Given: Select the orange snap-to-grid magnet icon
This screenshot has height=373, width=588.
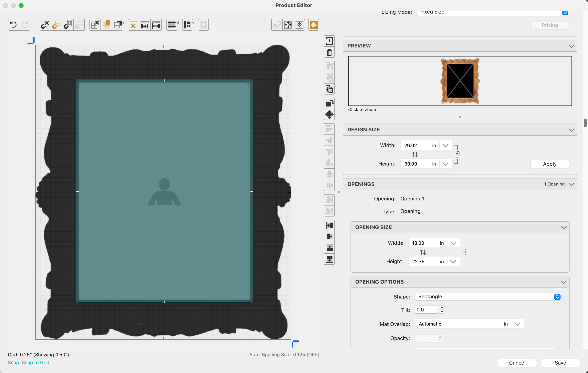Looking at the screenshot, I should pyautogui.click(x=56, y=25).
